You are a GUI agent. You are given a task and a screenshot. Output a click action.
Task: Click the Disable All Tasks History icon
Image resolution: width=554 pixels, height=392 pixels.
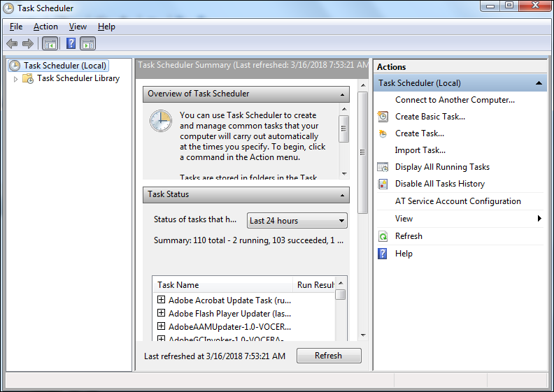383,184
